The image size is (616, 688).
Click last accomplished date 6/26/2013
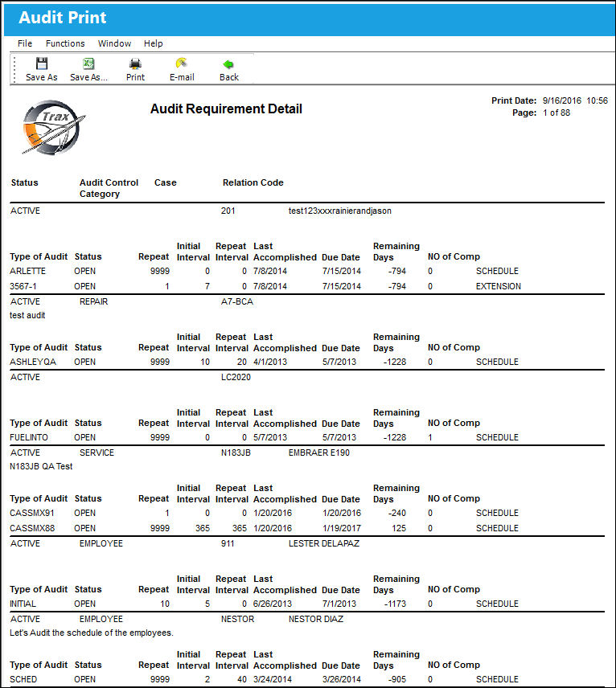click(x=273, y=604)
